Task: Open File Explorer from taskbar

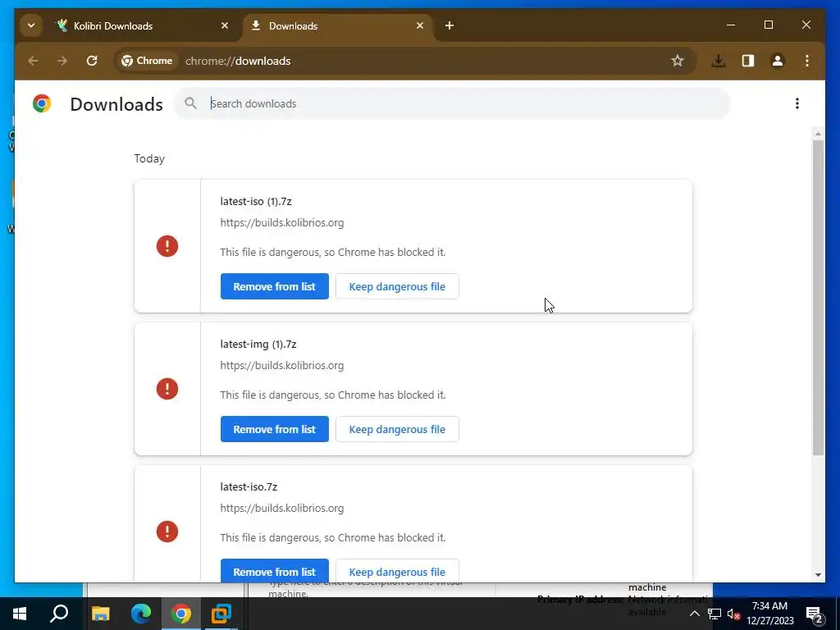Action: tap(100, 614)
